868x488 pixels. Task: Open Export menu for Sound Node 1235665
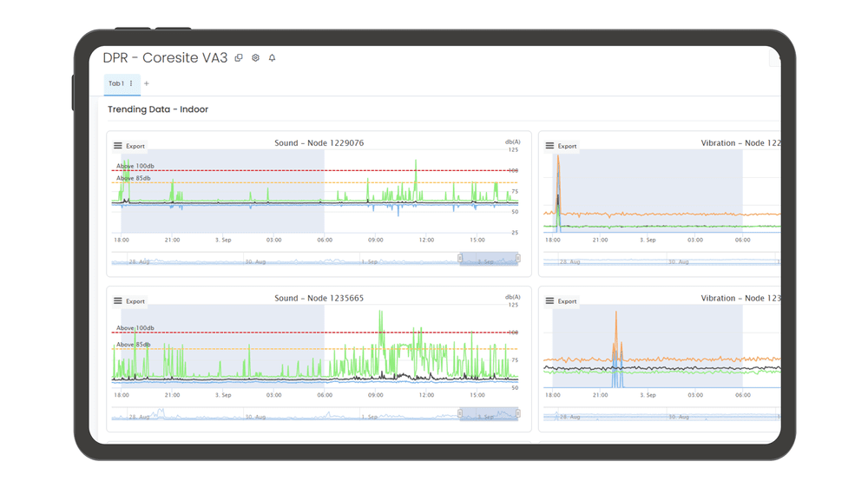129,300
